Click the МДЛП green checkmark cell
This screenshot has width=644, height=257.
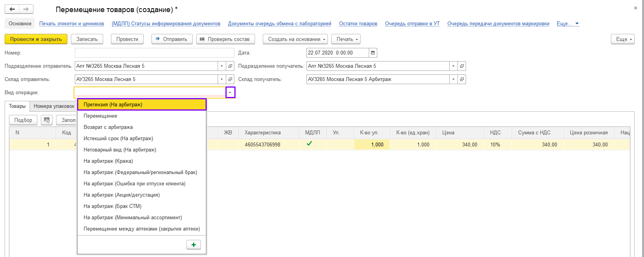(x=309, y=144)
